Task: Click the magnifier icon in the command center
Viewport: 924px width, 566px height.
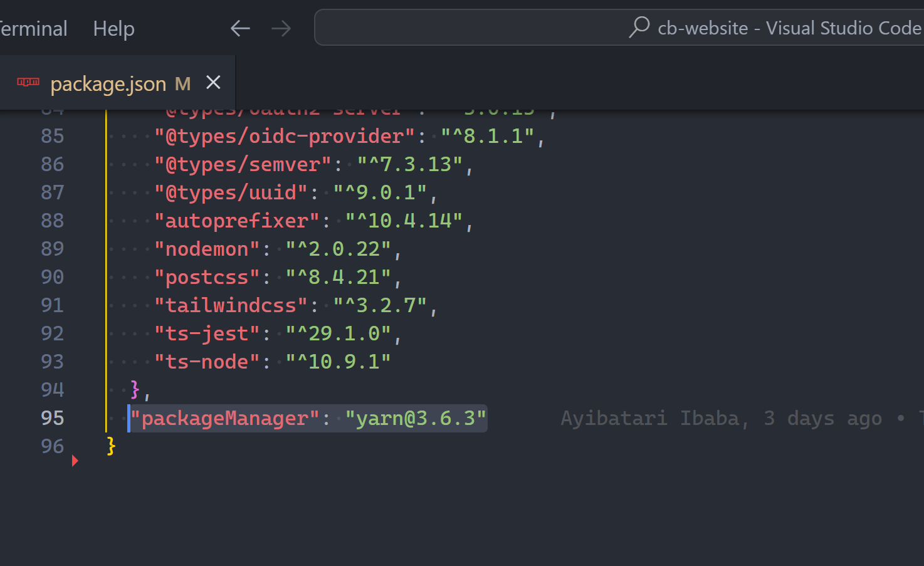Action: coord(638,28)
